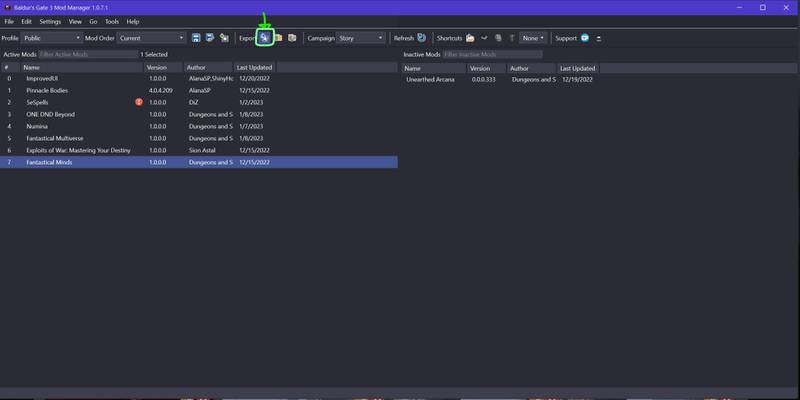Select the ImprovedUI mod row
Image resolution: width=800 pixels, height=400 pixels.
pyautogui.click(x=199, y=79)
